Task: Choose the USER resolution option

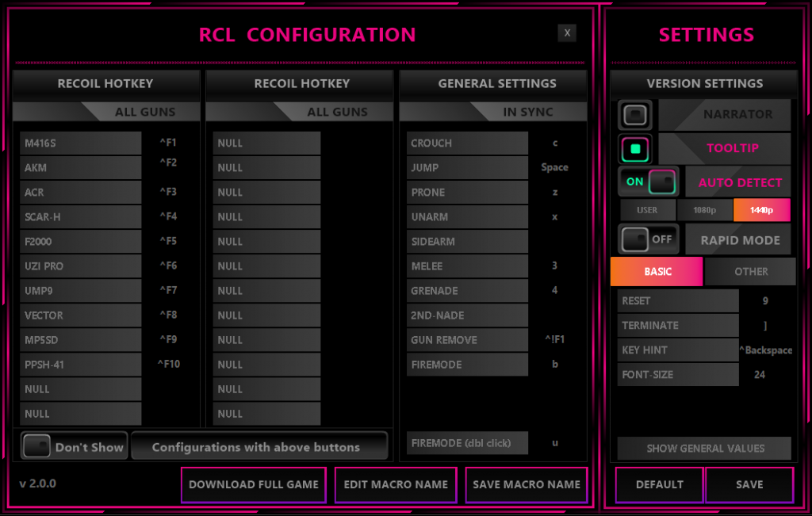Action: tap(647, 210)
